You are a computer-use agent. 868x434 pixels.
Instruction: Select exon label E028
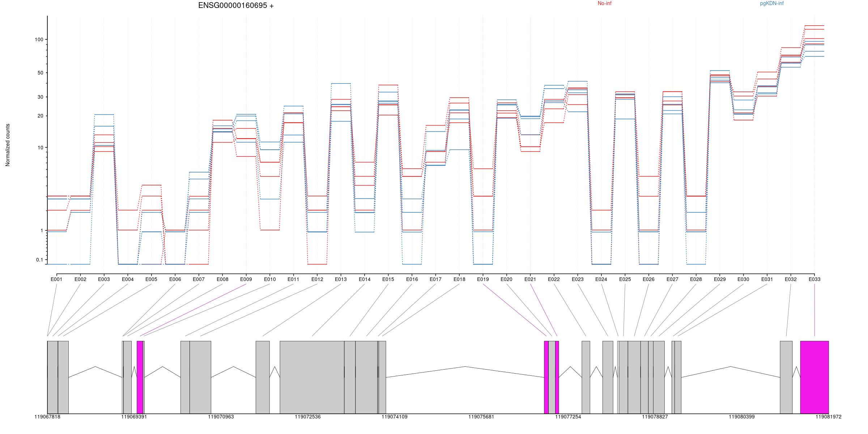tap(696, 279)
